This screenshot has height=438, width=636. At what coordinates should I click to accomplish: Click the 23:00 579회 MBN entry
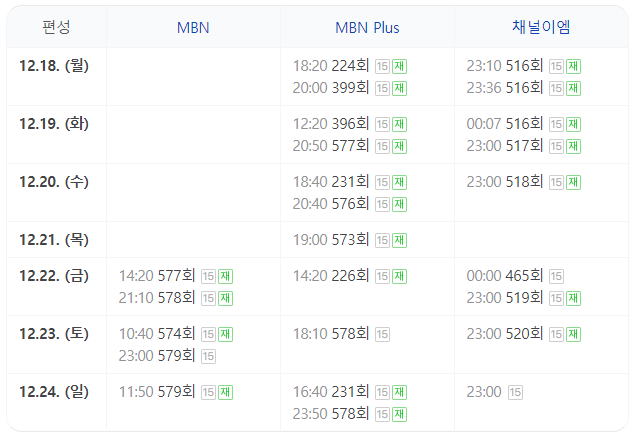(x=167, y=356)
